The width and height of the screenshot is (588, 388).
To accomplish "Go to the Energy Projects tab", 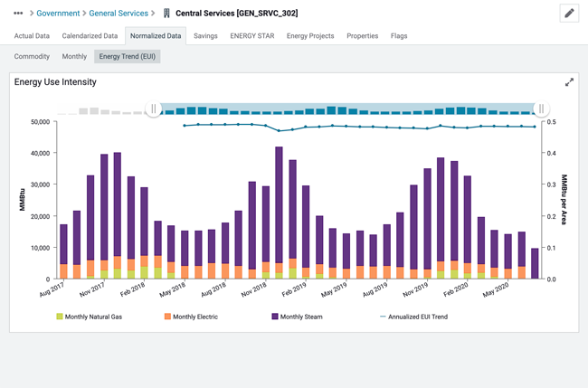I will [310, 36].
